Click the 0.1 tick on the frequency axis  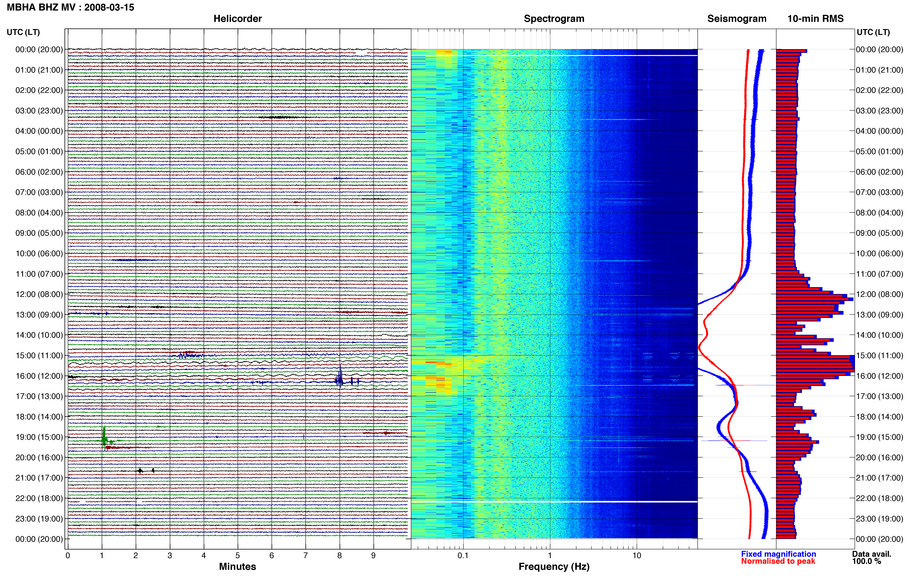pyautogui.click(x=463, y=555)
